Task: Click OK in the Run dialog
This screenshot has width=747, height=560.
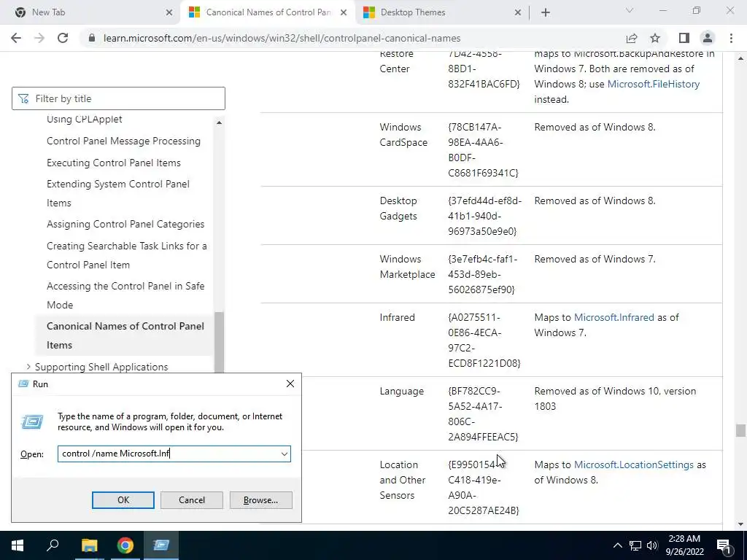Action: click(123, 500)
